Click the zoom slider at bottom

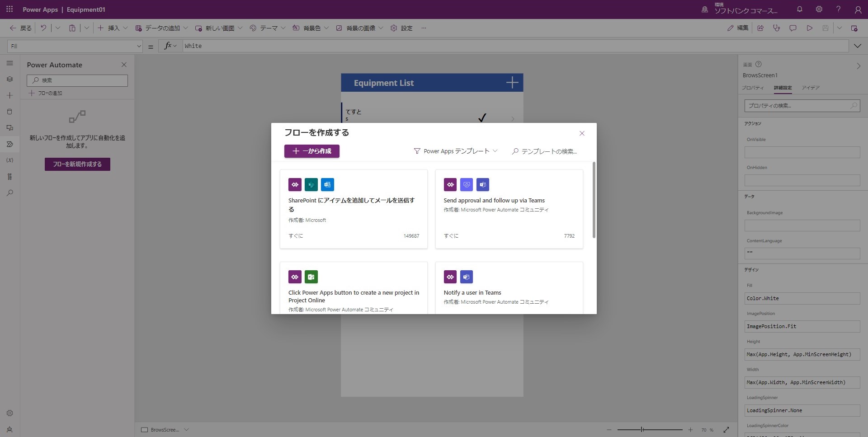650,430
